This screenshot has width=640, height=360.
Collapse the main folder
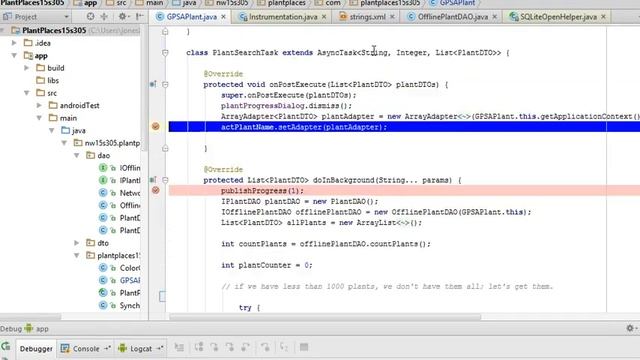(39, 118)
